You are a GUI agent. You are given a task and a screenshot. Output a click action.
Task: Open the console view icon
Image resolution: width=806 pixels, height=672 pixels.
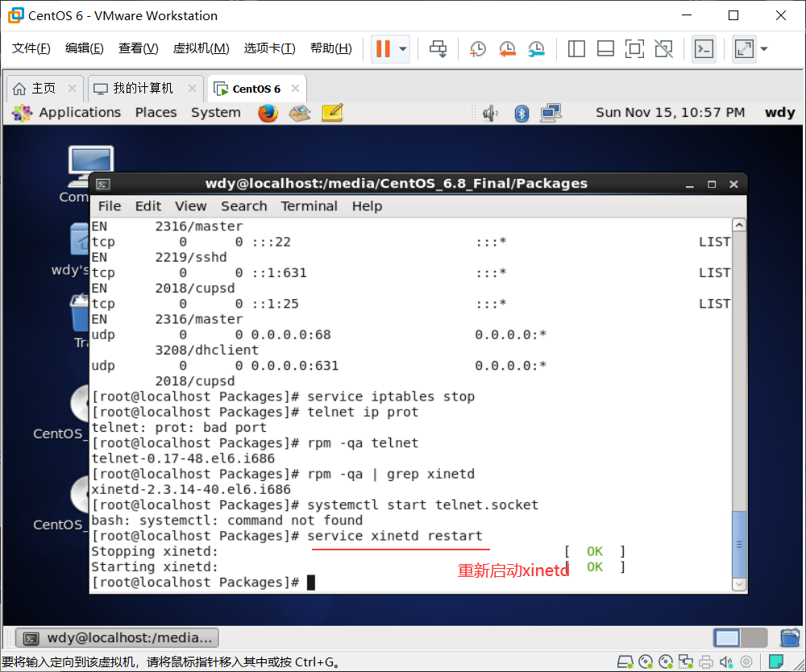(x=704, y=49)
